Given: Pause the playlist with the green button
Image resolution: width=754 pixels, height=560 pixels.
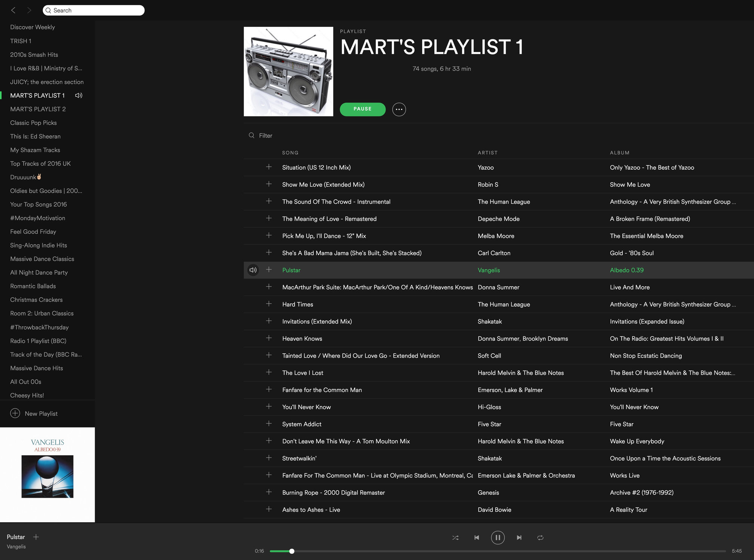Looking at the screenshot, I should pos(363,109).
